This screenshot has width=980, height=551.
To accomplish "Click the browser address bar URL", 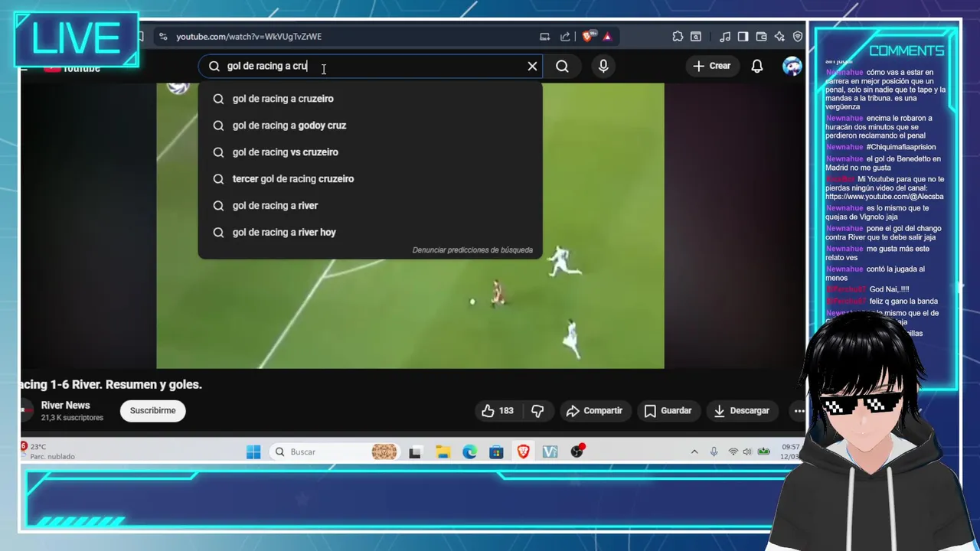I will [249, 37].
